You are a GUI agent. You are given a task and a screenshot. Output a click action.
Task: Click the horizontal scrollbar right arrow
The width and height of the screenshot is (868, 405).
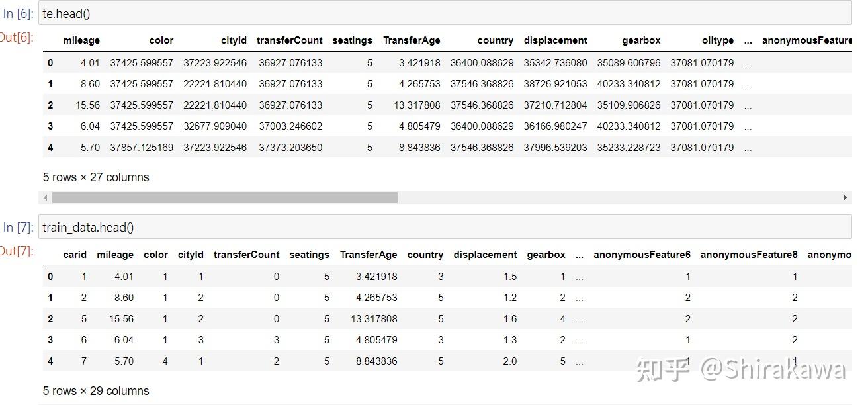point(845,198)
